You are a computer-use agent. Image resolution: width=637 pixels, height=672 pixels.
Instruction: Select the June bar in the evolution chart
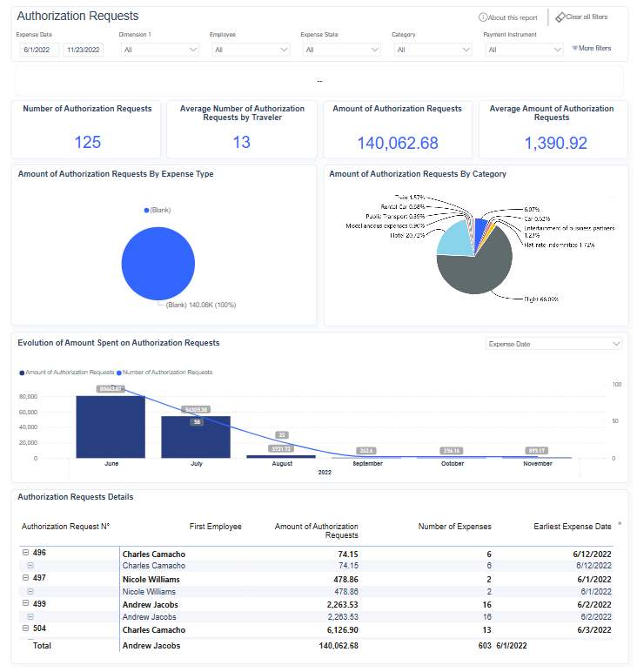tap(110, 427)
